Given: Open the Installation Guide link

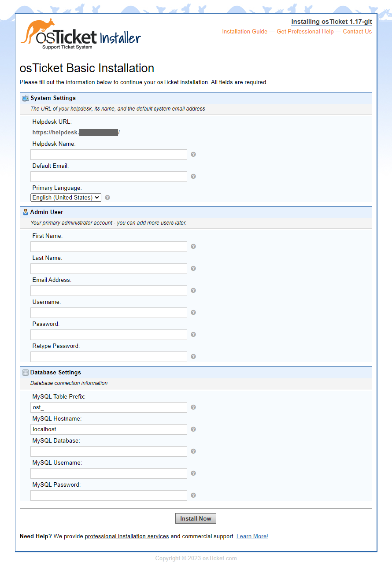Looking at the screenshot, I should [244, 32].
